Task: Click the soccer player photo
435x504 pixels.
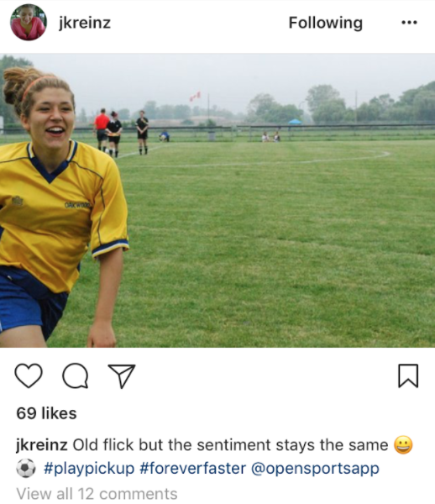Action: tap(217, 200)
